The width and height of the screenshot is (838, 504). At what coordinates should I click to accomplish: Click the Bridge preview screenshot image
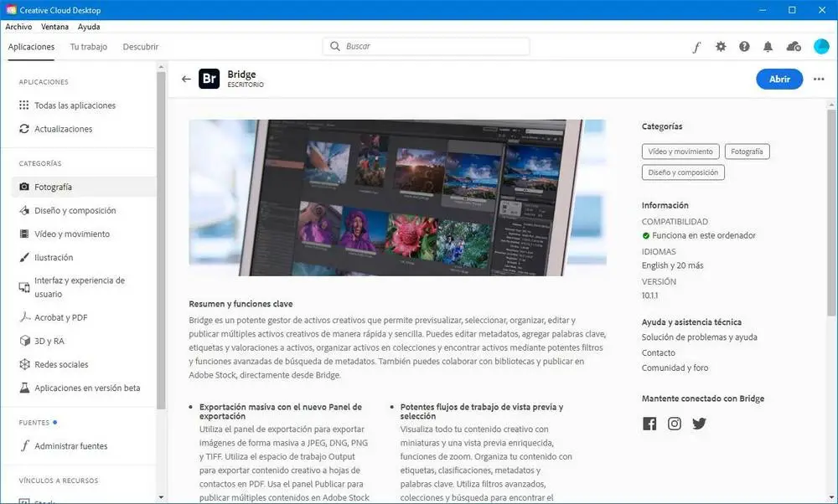397,198
